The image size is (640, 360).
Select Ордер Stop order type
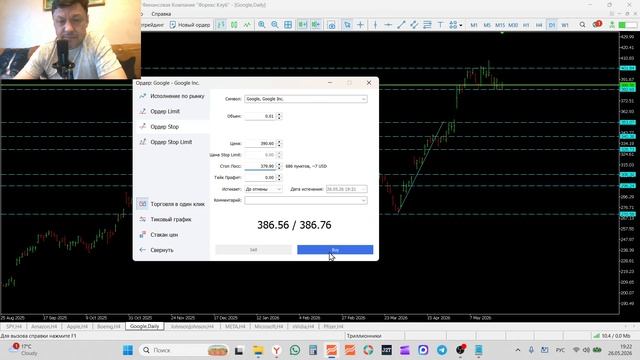(172, 127)
